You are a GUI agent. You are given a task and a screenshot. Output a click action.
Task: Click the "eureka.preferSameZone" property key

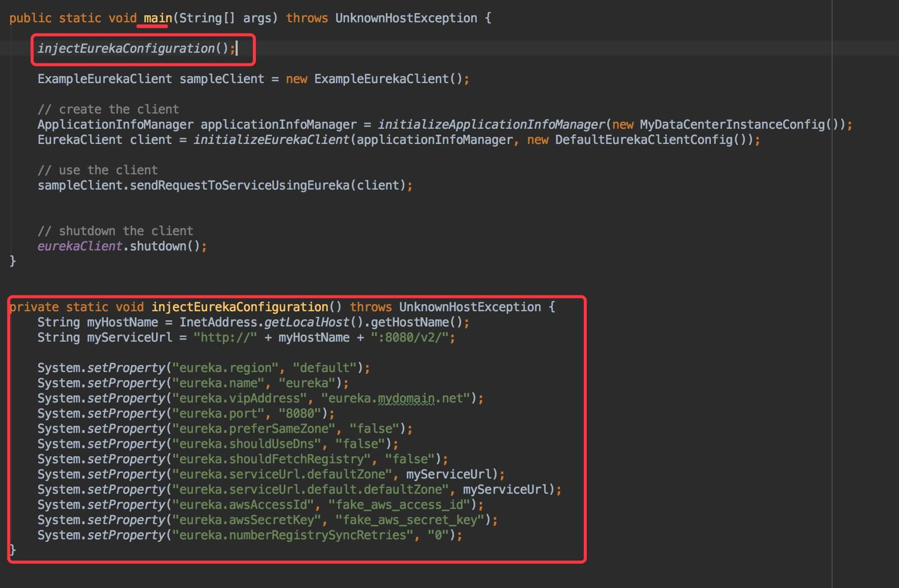(253, 429)
